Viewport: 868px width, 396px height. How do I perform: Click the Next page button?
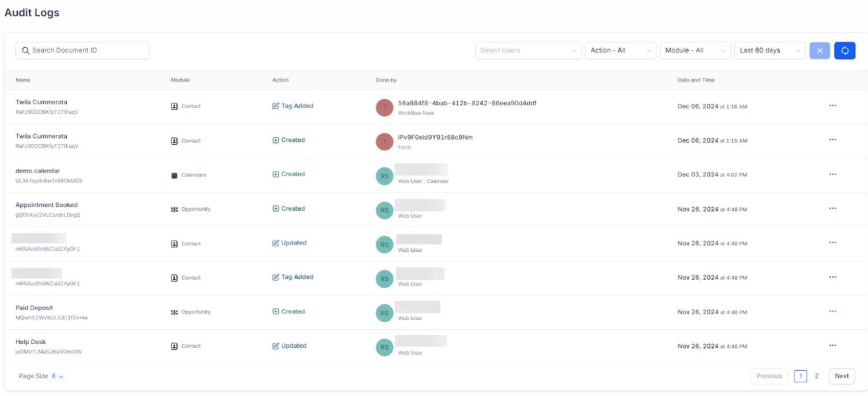[842, 376]
